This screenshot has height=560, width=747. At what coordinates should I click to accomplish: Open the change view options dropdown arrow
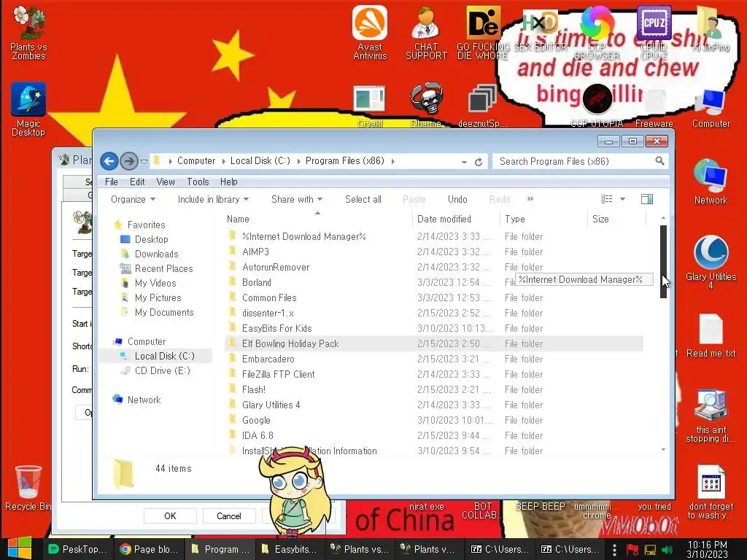(622, 199)
